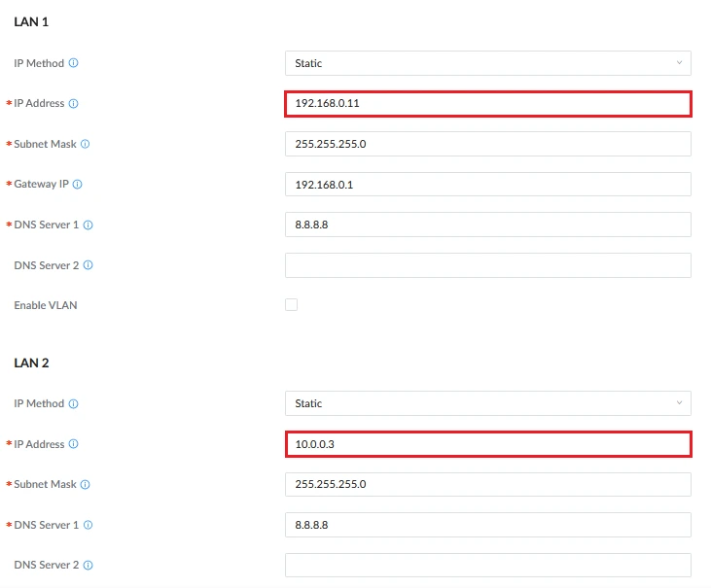Viewport: 711px width, 588px height.
Task: Click info icon beside LAN 1 DNS Server 1
Action: click(89, 225)
